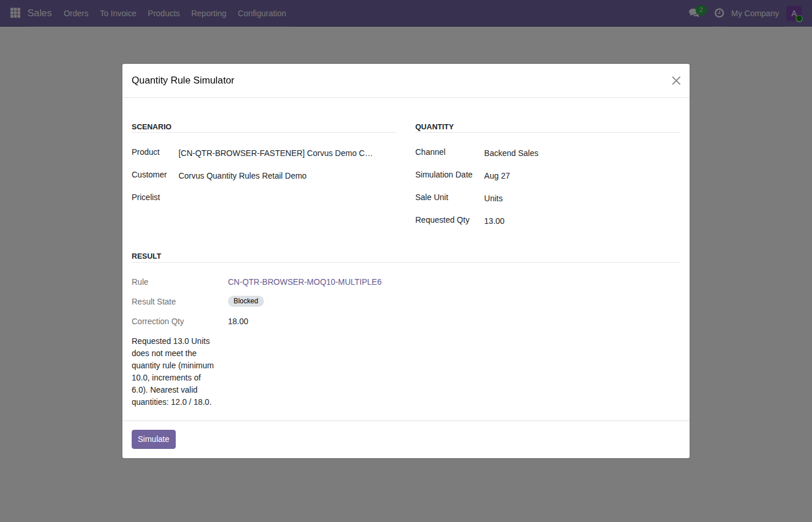Click the Quantity Rule Simulator title
Image resolution: width=812 pixels, height=522 pixels.
click(x=183, y=81)
